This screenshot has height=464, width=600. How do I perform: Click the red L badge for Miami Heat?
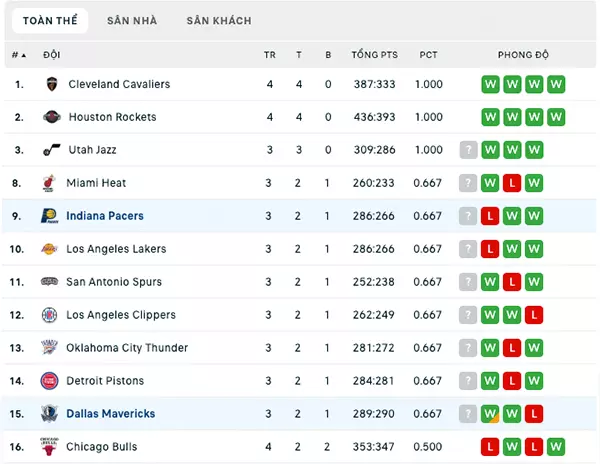pos(512,183)
